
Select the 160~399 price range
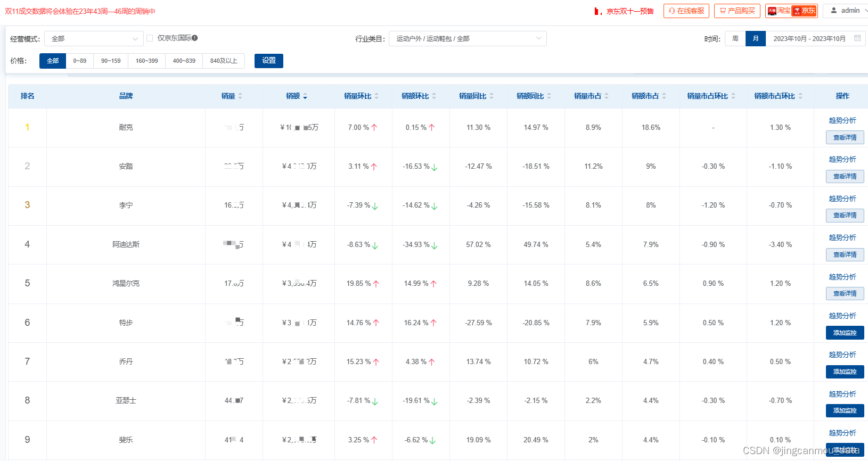146,61
